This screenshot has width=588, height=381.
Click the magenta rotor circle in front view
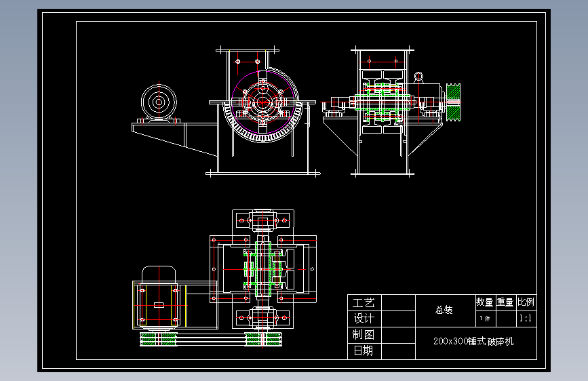263,102
